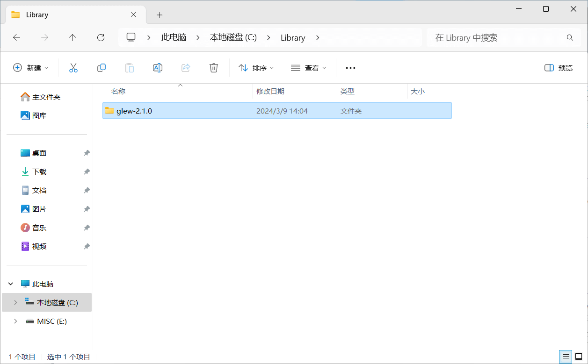
Task: Switch to large icons view in status bar
Action: coord(579,357)
